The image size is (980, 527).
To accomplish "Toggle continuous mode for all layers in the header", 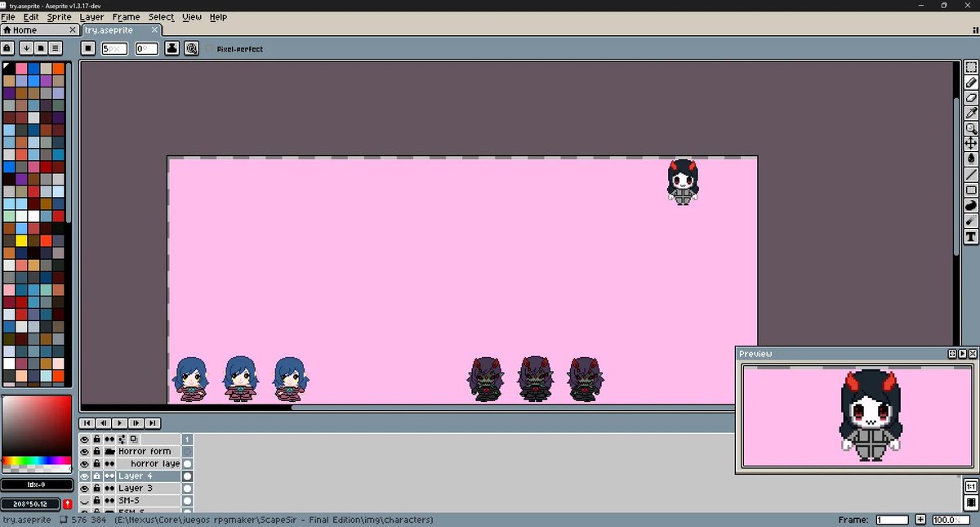I will (x=109, y=439).
